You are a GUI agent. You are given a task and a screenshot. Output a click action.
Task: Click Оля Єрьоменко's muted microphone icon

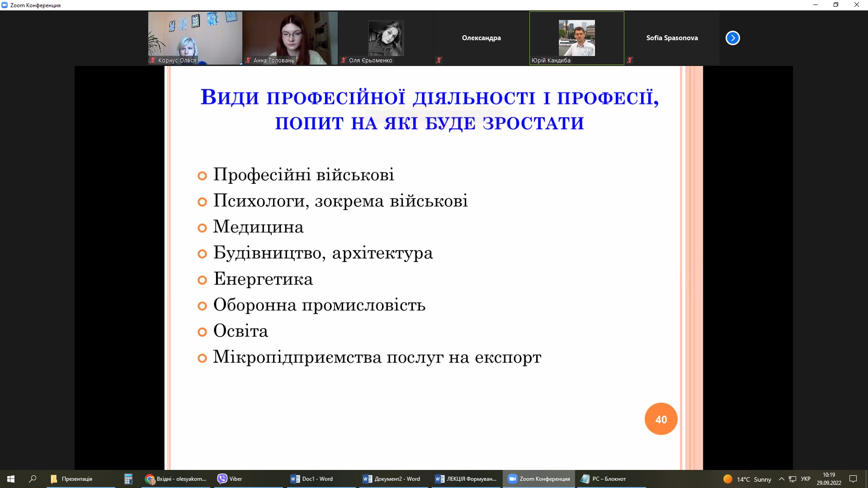coord(344,60)
